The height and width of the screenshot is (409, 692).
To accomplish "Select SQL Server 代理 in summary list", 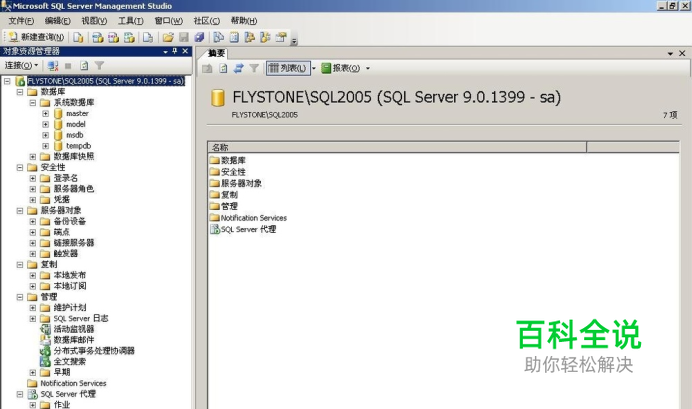I will [x=248, y=229].
